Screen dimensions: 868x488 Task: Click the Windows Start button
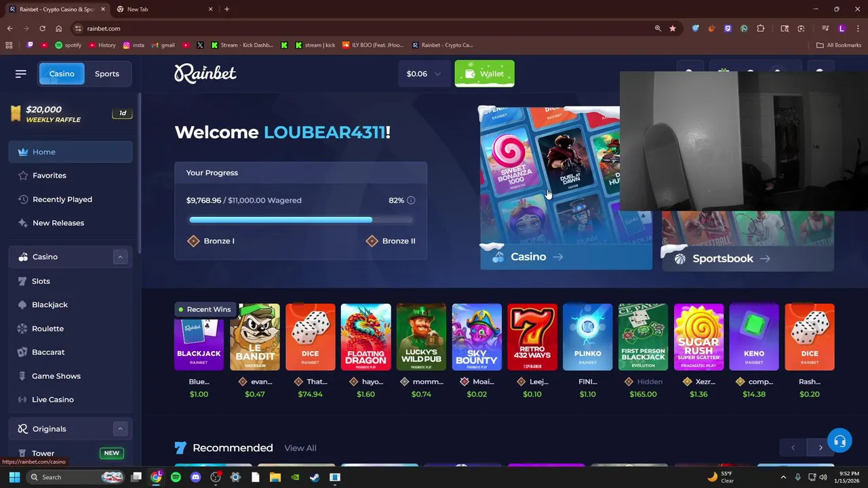point(14,477)
